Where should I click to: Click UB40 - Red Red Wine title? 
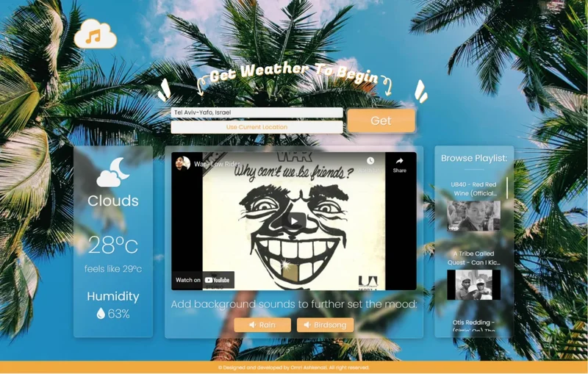473,189
